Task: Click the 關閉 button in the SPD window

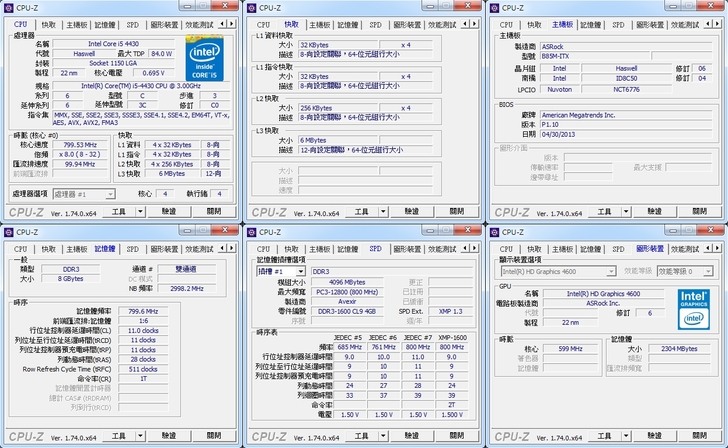Action: pos(457,436)
